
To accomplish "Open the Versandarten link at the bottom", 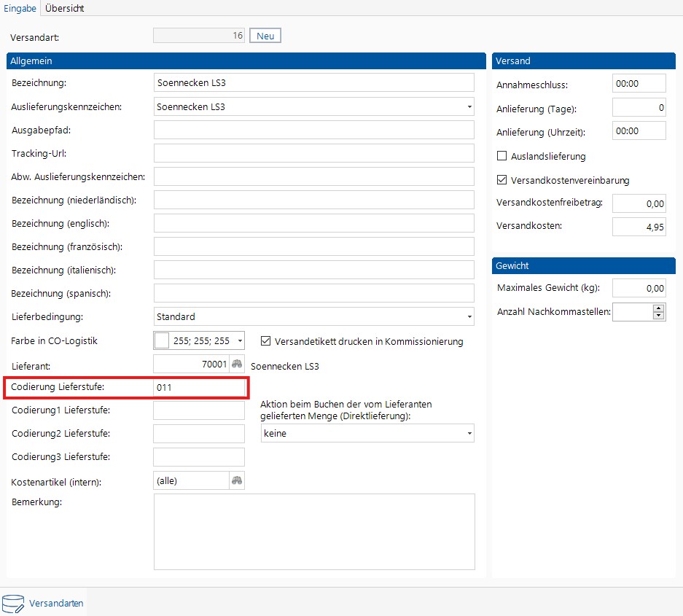I will 56,604.
